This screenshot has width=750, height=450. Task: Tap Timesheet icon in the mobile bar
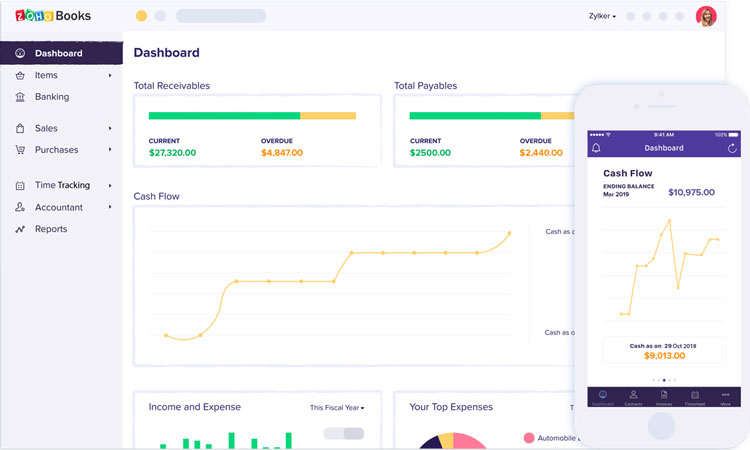[x=694, y=397]
